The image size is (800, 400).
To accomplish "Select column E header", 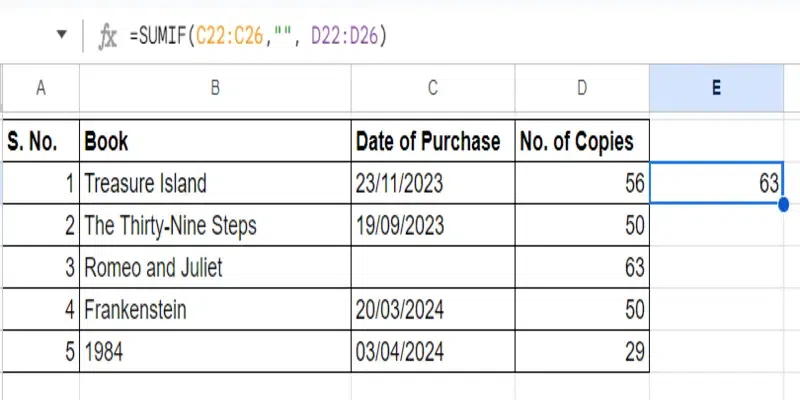I will [716, 88].
